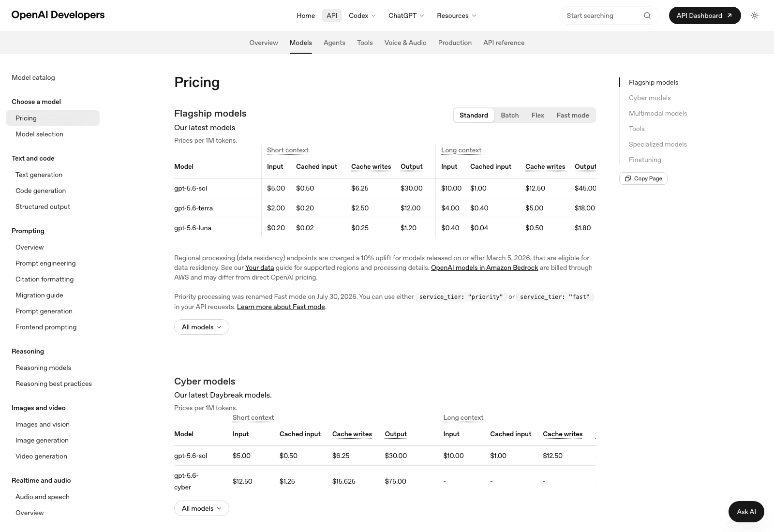
Task: Click the search magnifier icon
Action: [x=647, y=15]
